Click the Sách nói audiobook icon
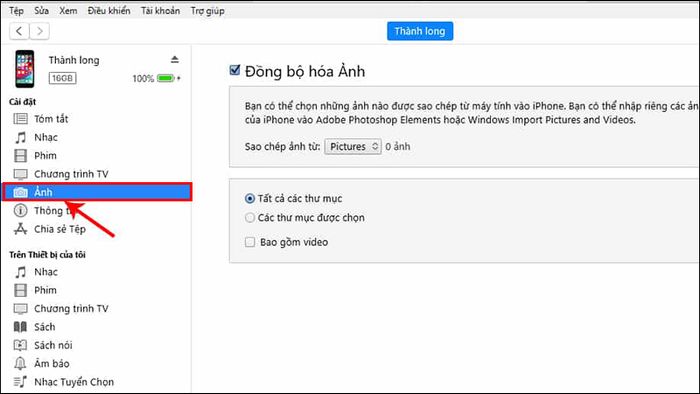 coord(21,345)
